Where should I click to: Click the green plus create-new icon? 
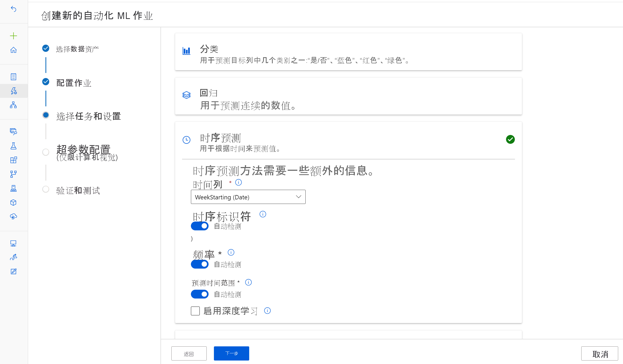click(x=13, y=36)
